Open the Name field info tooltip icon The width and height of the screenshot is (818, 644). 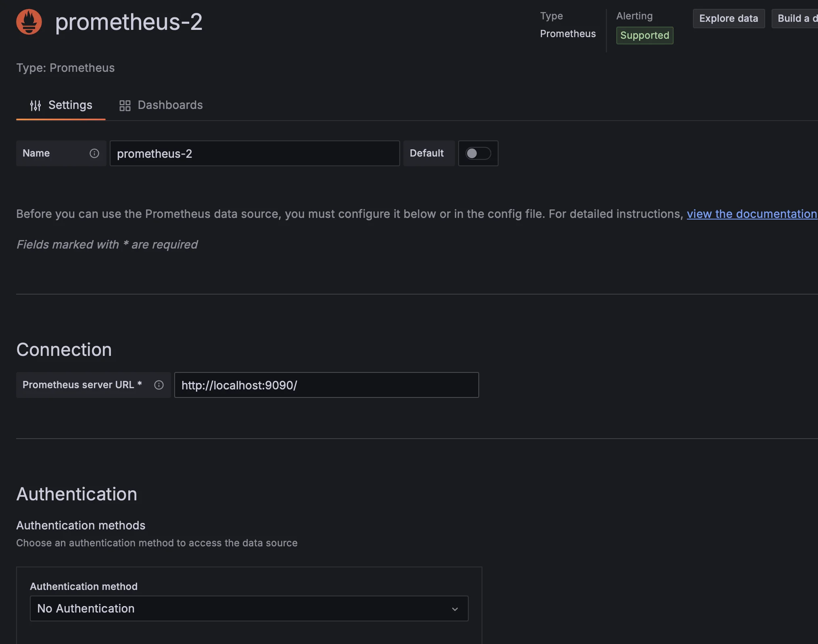pyautogui.click(x=94, y=153)
